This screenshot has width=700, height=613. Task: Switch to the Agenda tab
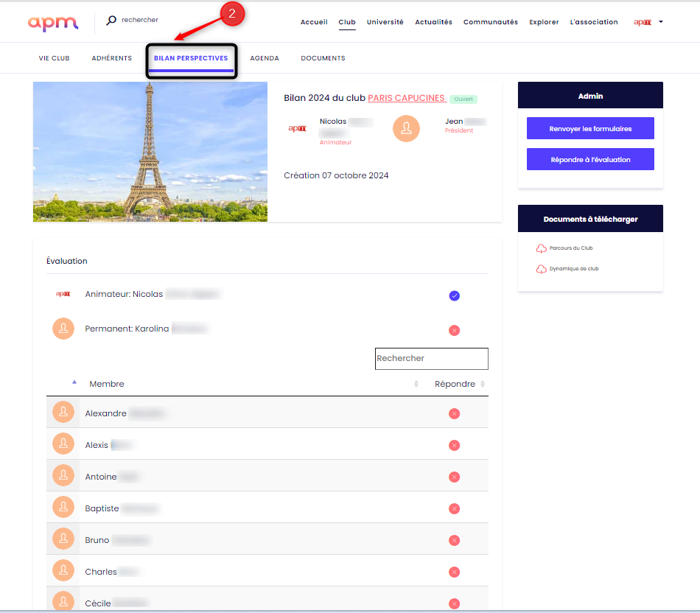[x=265, y=58]
